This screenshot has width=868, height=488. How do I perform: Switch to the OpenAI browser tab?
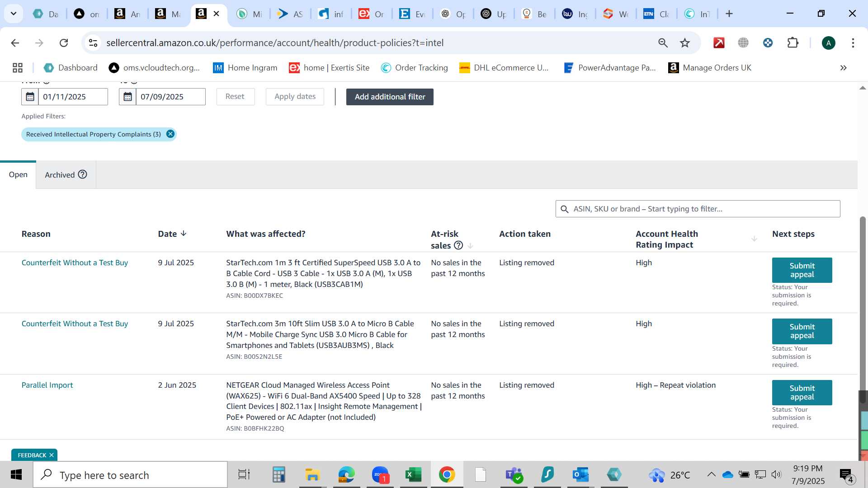pos(453,14)
